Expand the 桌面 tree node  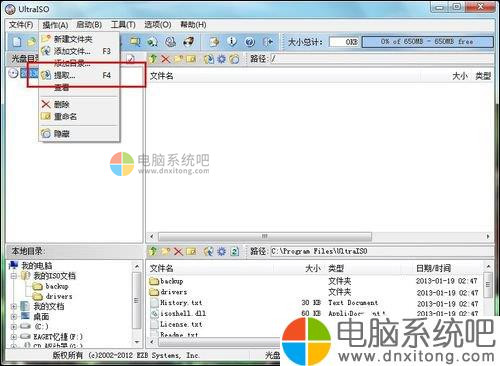tap(14, 317)
